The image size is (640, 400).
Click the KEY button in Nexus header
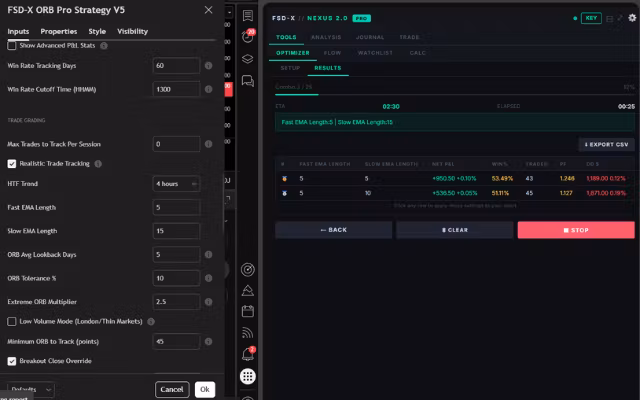point(591,18)
